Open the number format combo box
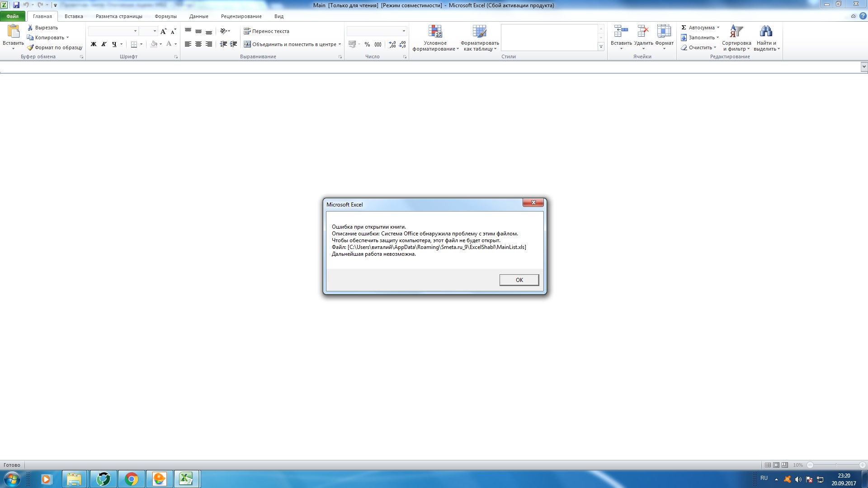The height and width of the screenshot is (488, 868). 377,31
